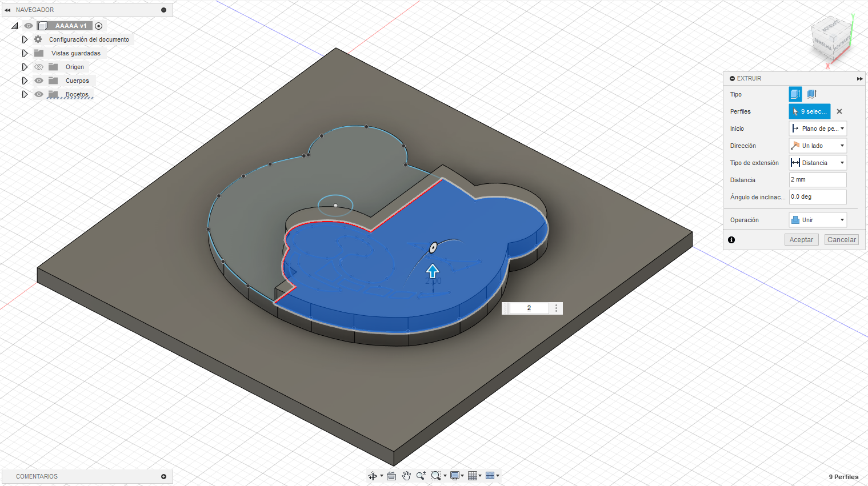This screenshot has width=868, height=486.
Task: Click the Viewports layout icon
Action: [490, 476]
